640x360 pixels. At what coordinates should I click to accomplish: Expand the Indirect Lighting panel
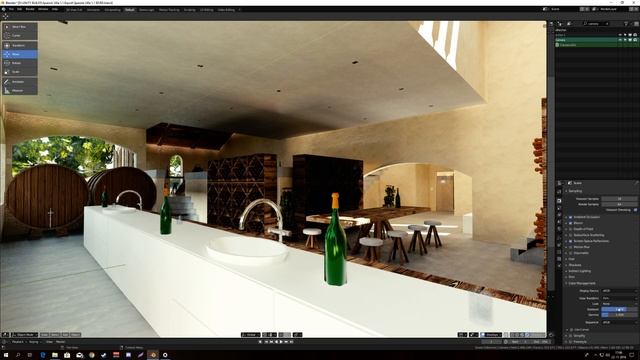click(x=578, y=271)
